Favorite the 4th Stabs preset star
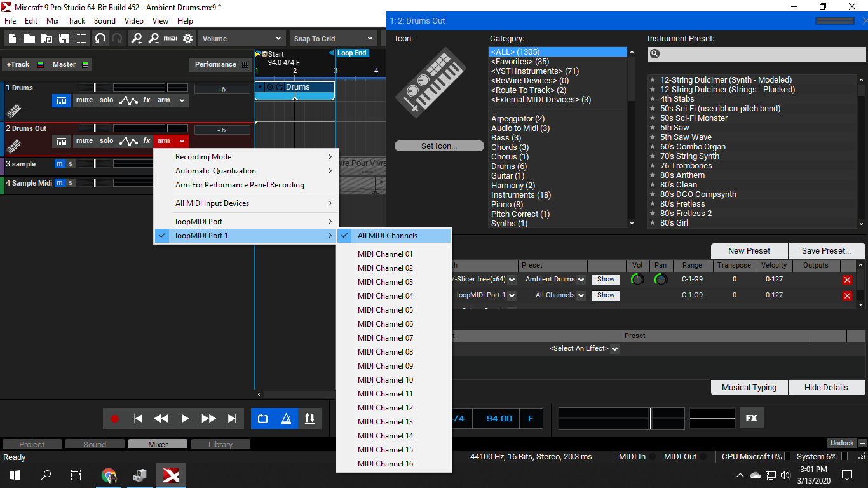This screenshot has height=488, width=868. [653, 99]
